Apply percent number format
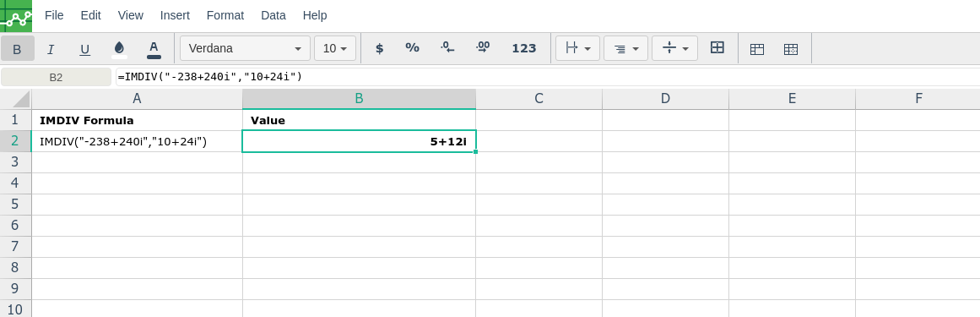980x317 pixels. [x=412, y=47]
